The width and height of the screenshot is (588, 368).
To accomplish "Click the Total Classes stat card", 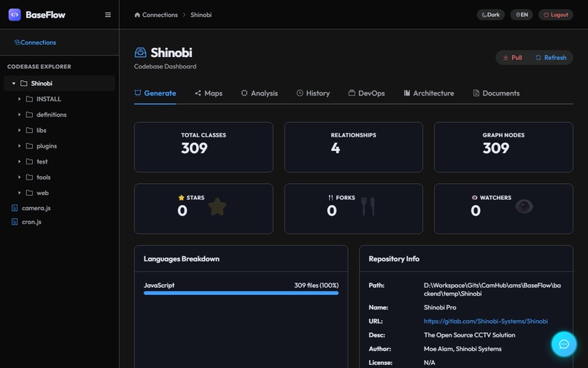I will [x=204, y=147].
